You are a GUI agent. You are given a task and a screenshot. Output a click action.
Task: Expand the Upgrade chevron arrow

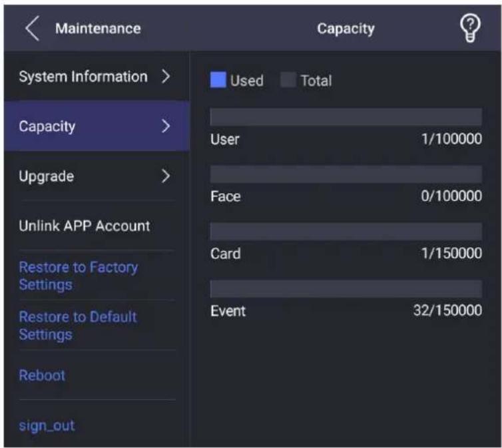[x=166, y=176]
